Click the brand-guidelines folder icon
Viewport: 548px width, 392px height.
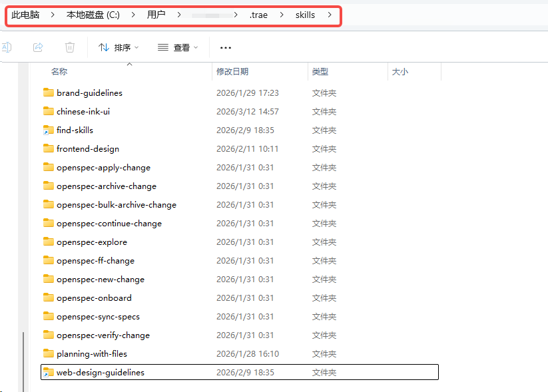[48, 93]
